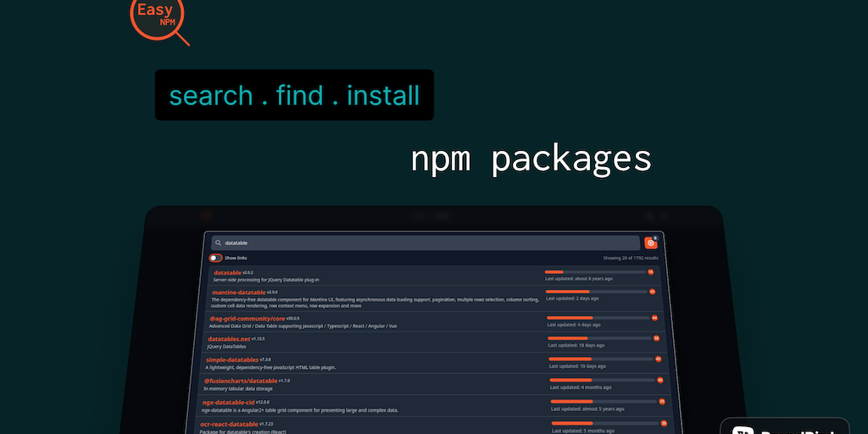Click the score badge 18 on datatable row
868x434 pixels.
650,272
